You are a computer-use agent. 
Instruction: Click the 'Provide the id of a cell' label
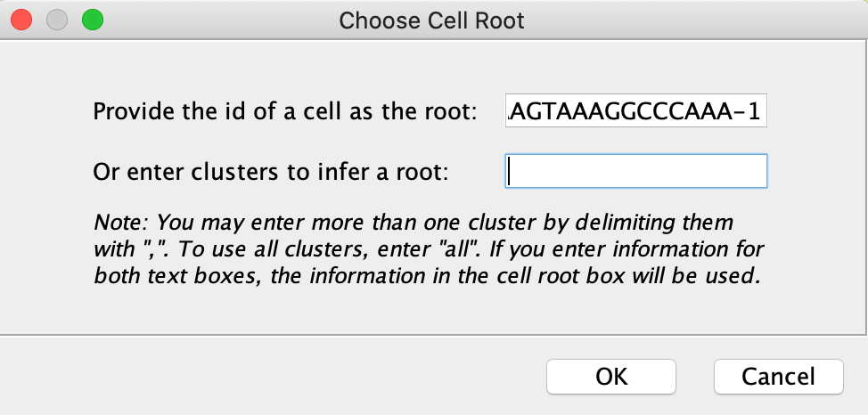point(285,112)
